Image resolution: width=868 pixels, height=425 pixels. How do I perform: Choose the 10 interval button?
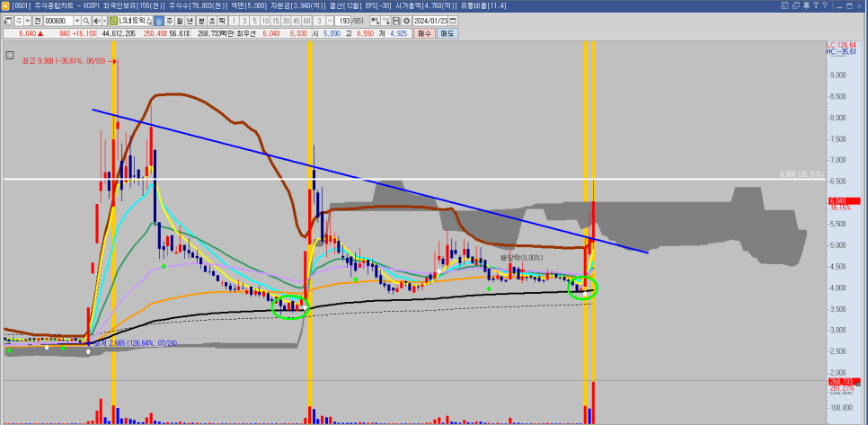click(x=265, y=21)
